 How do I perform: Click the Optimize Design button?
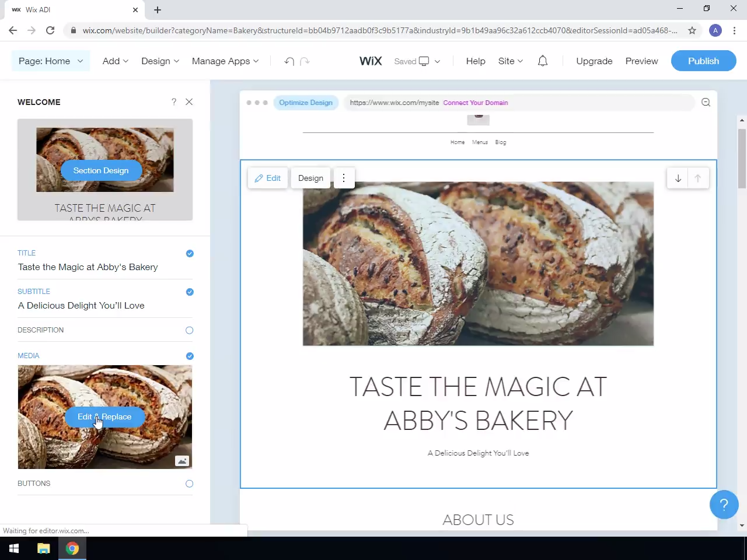tap(306, 103)
